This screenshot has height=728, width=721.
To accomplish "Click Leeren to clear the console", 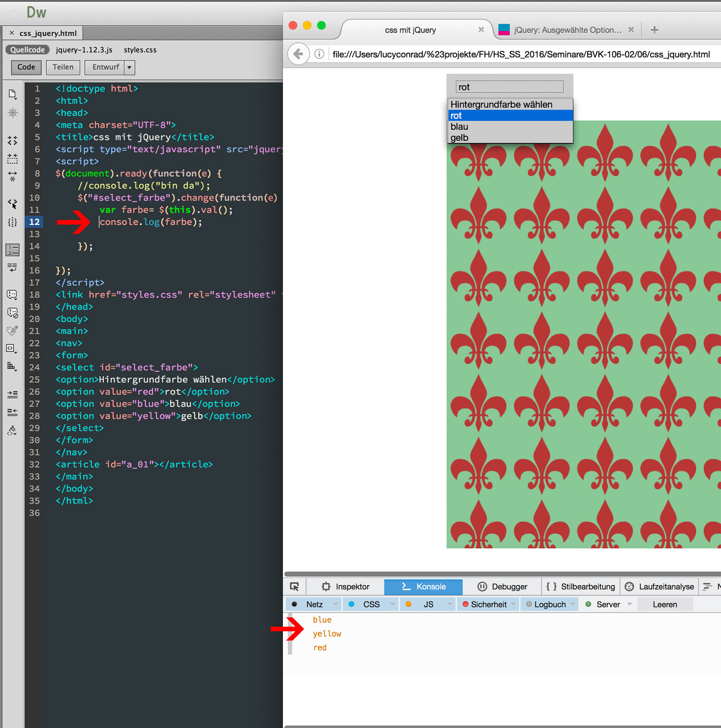I will click(x=665, y=604).
